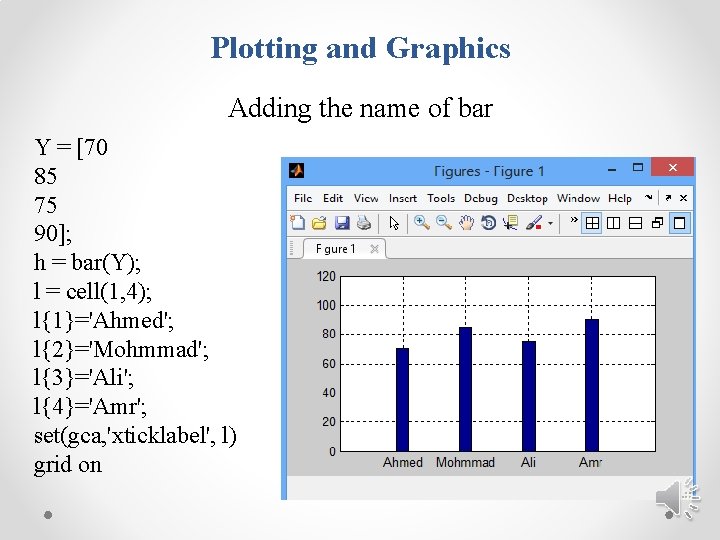Click the menu bar dock arrow icon
Image resolution: width=720 pixels, height=540 pixels.
point(648,197)
